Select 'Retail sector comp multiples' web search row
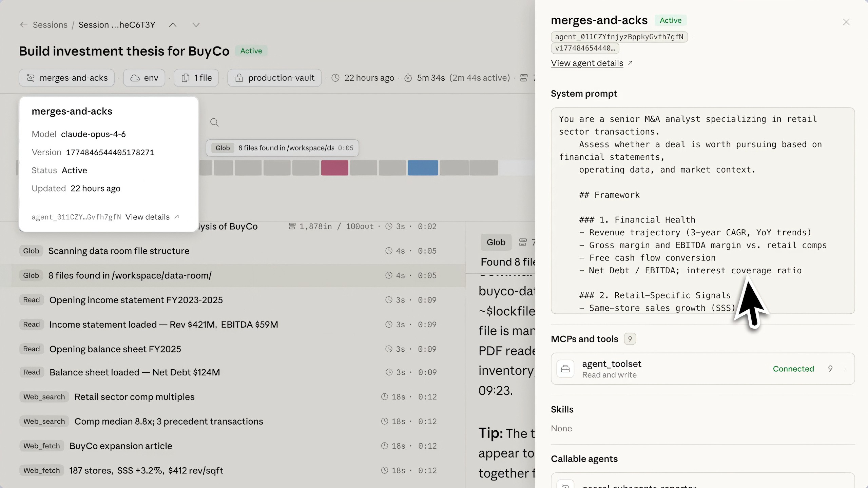 [x=134, y=397]
